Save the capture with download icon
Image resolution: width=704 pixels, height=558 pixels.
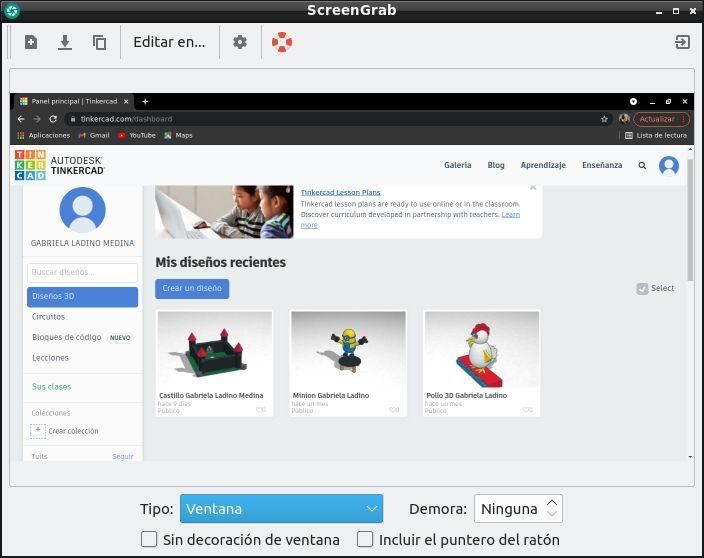(x=65, y=42)
